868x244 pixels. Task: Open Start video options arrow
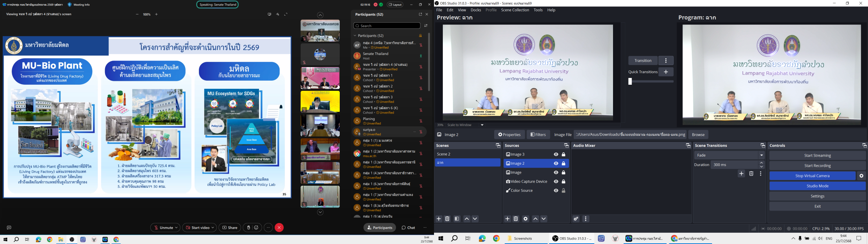[213, 228]
